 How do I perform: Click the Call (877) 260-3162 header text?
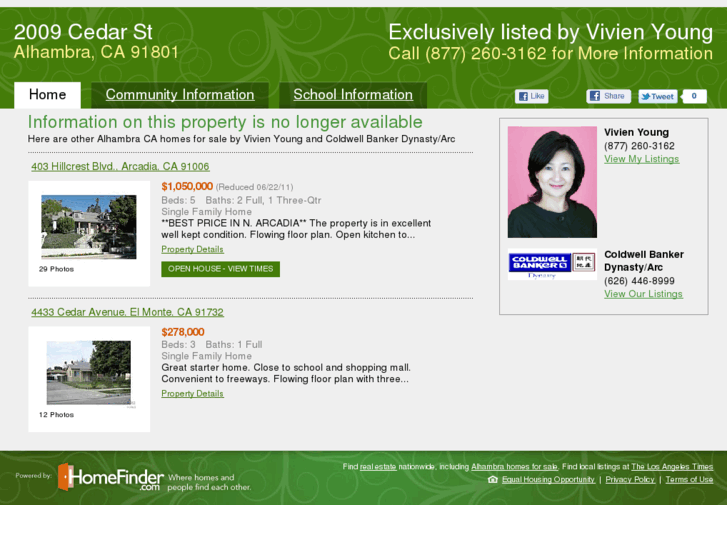coord(550,53)
